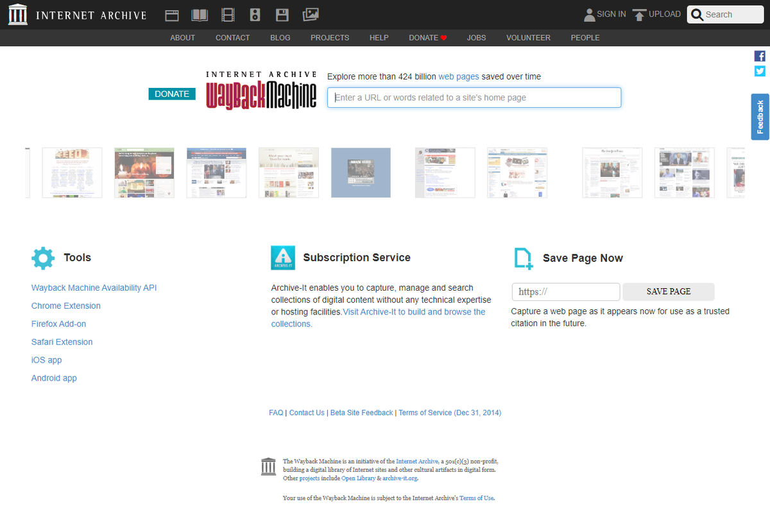Open the Projects menu item

(330, 38)
